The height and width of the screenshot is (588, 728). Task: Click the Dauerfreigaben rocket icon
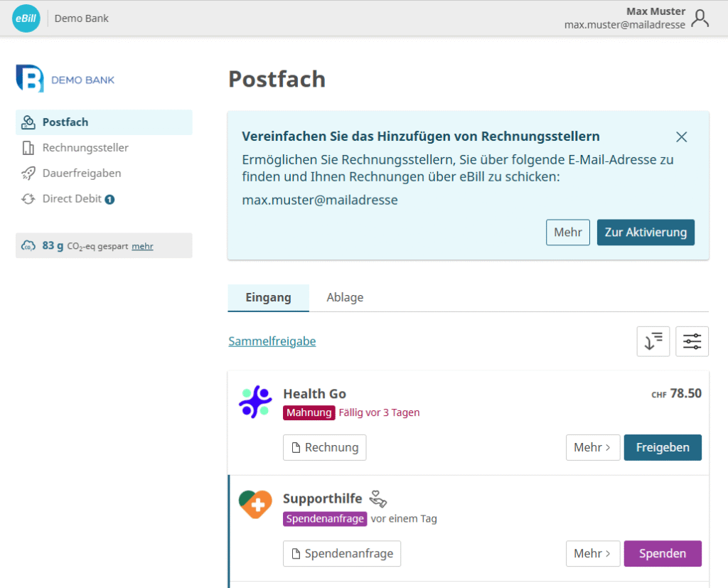pos(28,173)
